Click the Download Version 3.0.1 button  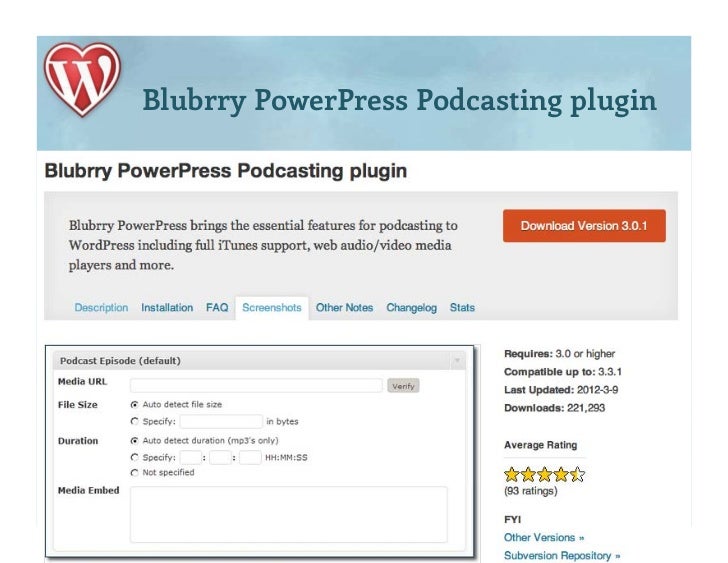coord(584,226)
